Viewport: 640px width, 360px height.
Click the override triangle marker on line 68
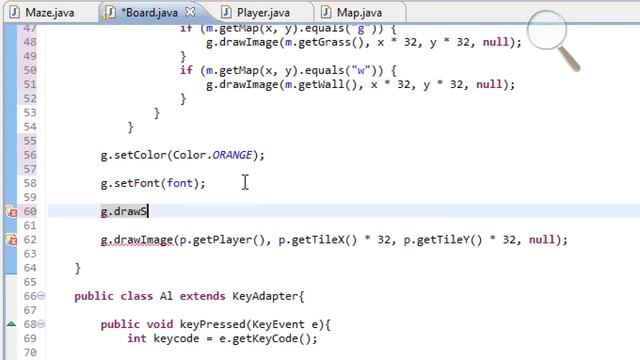[11, 324]
